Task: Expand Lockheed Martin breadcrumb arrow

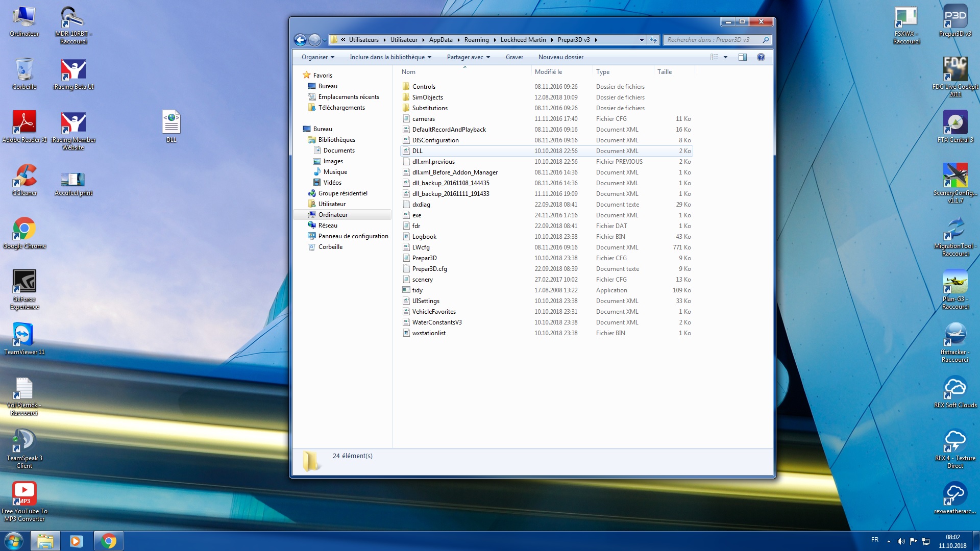Action: (552, 40)
